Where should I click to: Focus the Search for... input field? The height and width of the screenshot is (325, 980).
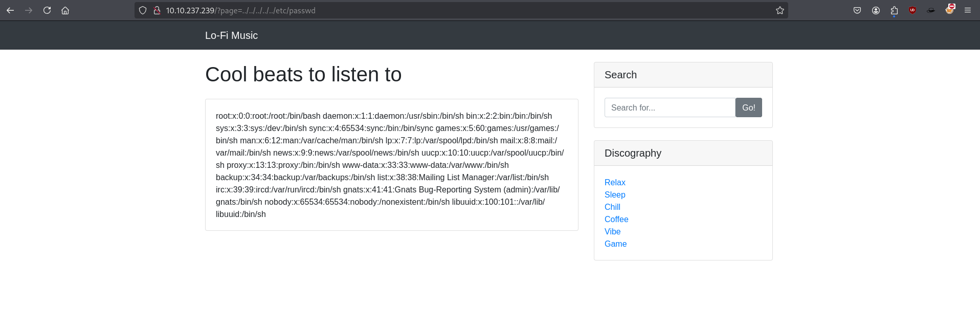pyautogui.click(x=670, y=107)
